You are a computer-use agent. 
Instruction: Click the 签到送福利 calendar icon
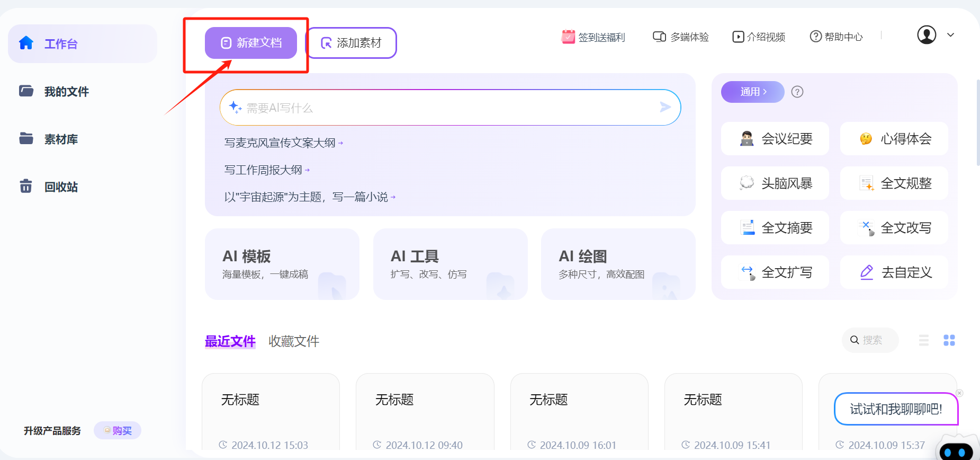[x=568, y=37]
